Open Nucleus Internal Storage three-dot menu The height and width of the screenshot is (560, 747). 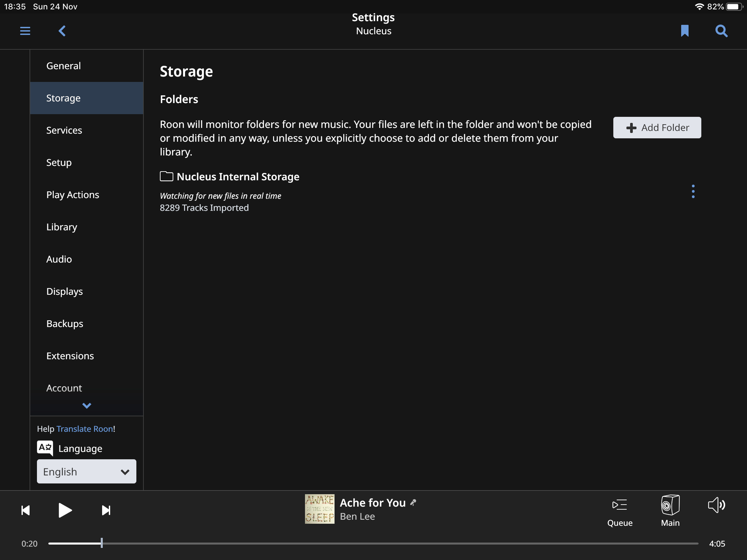click(x=693, y=191)
